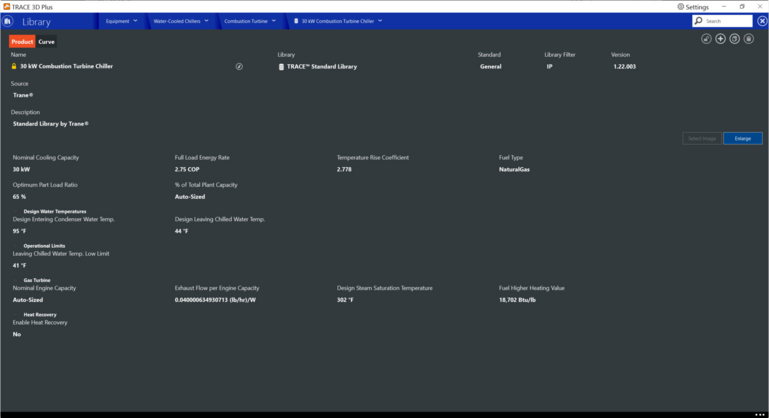Collapse the Design Water Temperatures section

(x=17, y=211)
